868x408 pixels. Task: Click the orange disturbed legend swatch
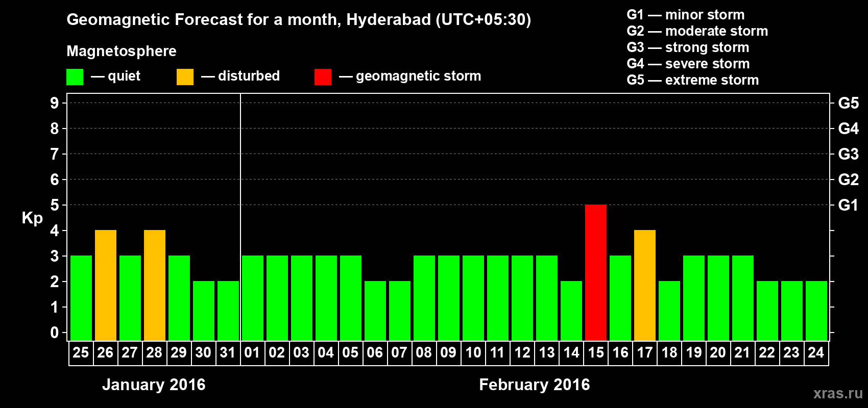185,77
